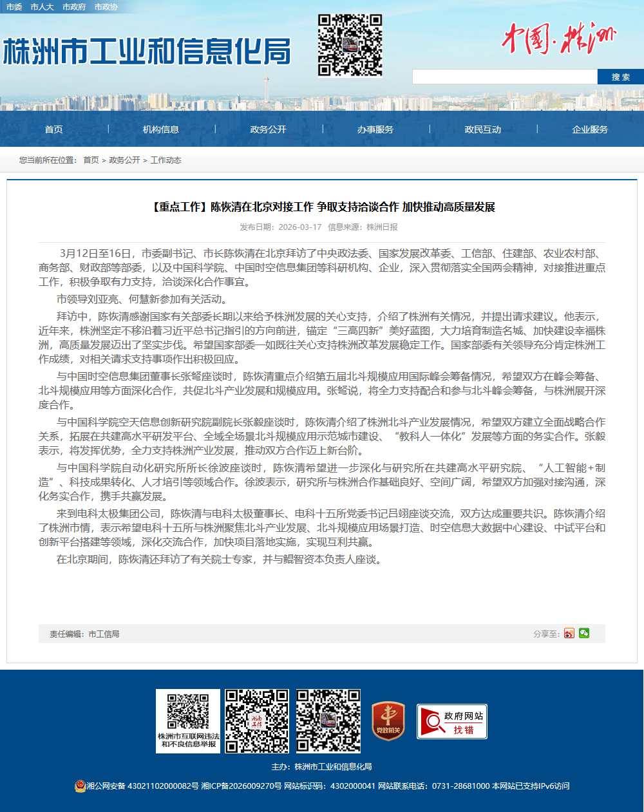644x812 pixels.
Task: Click the 搜索 search button
Action: pos(620,77)
